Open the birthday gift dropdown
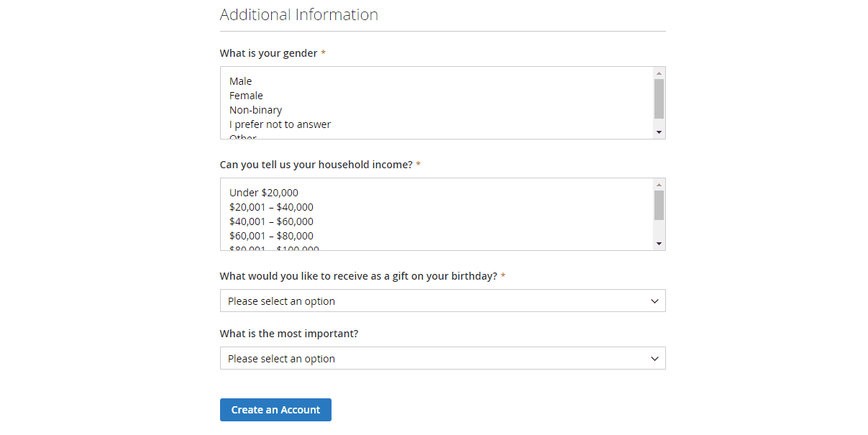Image resolution: width=868 pixels, height=435 pixels. point(443,301)
